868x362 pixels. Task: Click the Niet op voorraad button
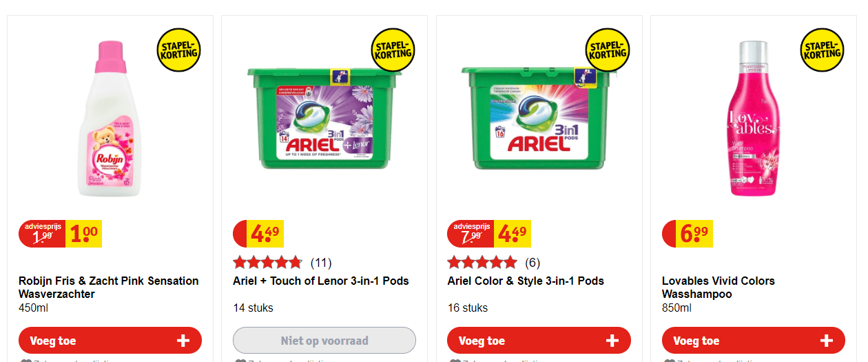click(x=324, y=341)
